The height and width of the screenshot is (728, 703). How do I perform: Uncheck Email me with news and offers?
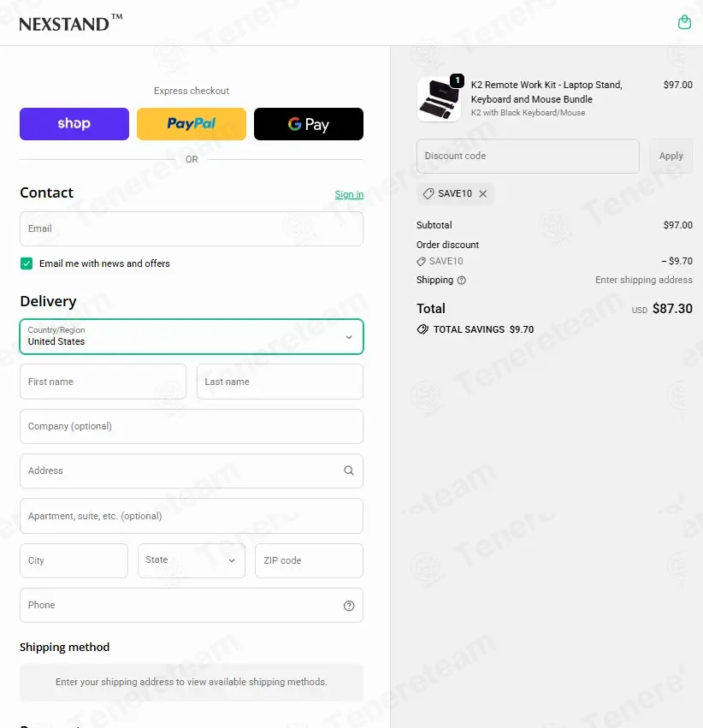[27, 263]
